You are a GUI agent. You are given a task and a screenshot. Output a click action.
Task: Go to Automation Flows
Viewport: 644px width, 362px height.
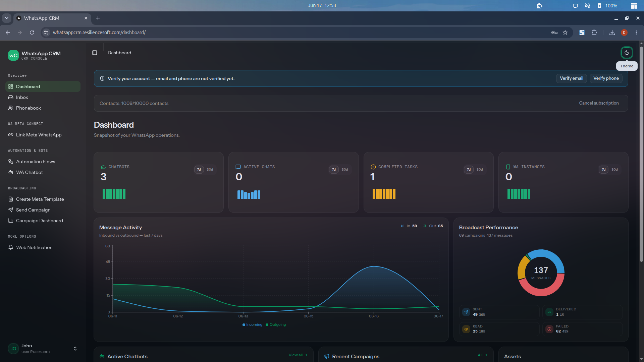point(43,162)
